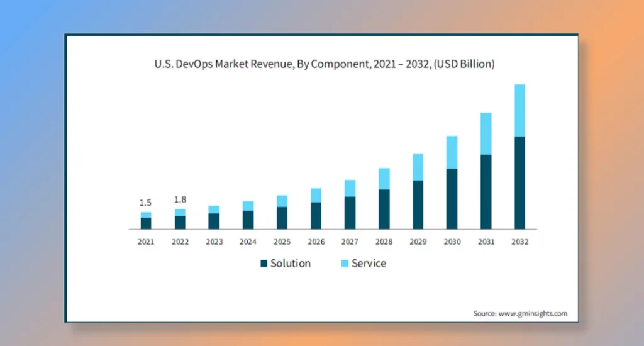Select the Service legend label text
This screenshot has height=346, width=644.
pos(369,264)
